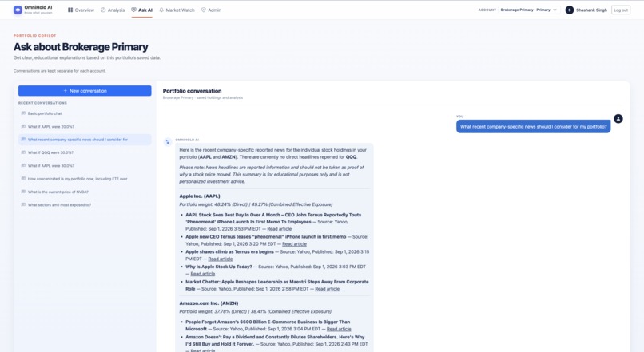Switch to the Analysis tab

pos(113,10)
